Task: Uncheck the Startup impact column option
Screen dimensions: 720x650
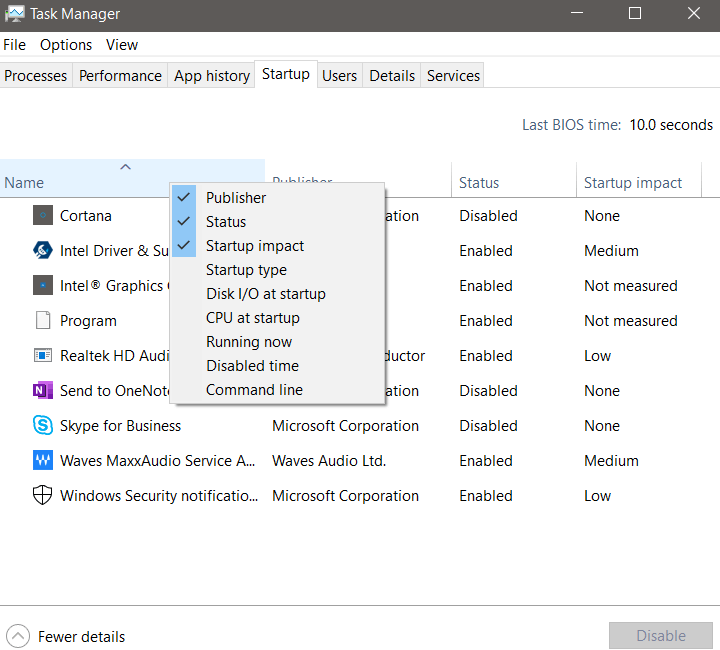Action: click(277, 246)
